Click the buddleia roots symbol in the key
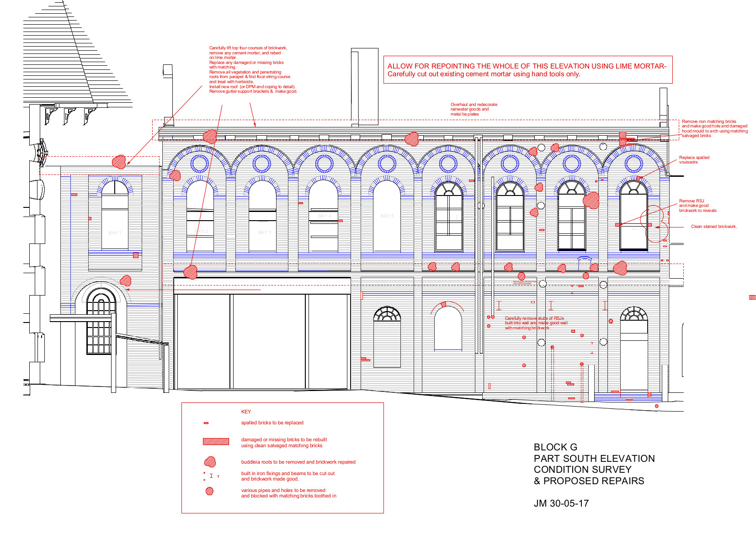This screenshot has width=756, height=534. [210, 462]
